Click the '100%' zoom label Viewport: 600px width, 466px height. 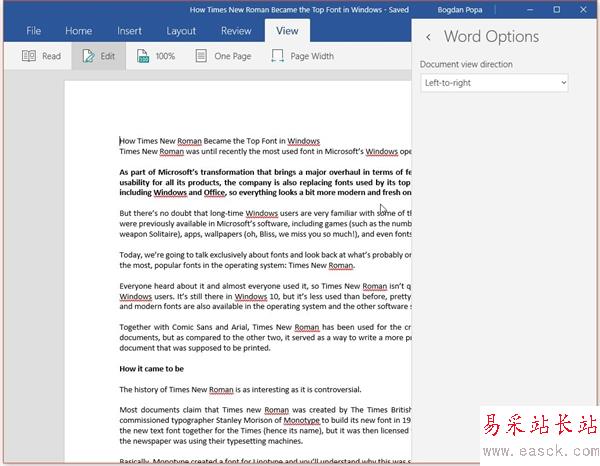pos(165,56)
